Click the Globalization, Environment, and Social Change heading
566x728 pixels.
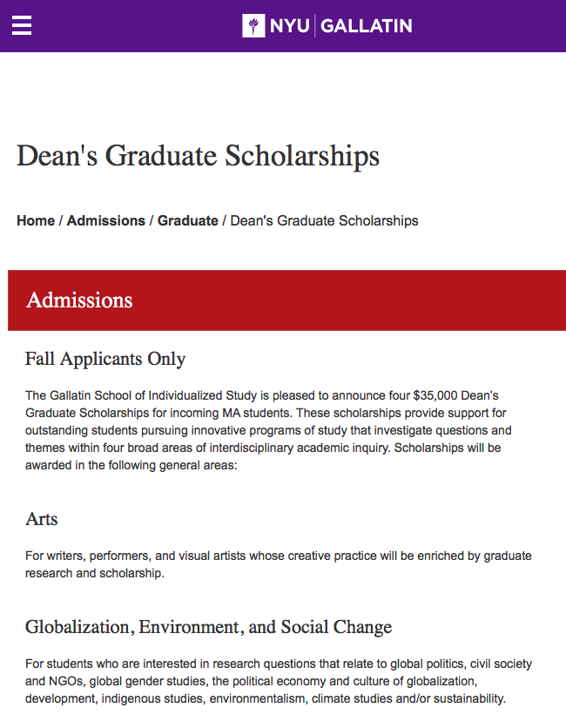click(x=208, y=627)
